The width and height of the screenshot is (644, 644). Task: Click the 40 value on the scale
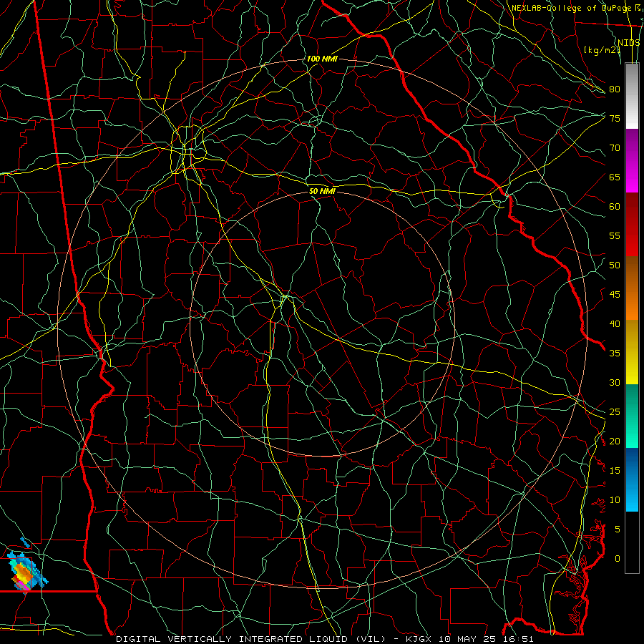pyautogui.click(x=615, y=323)
